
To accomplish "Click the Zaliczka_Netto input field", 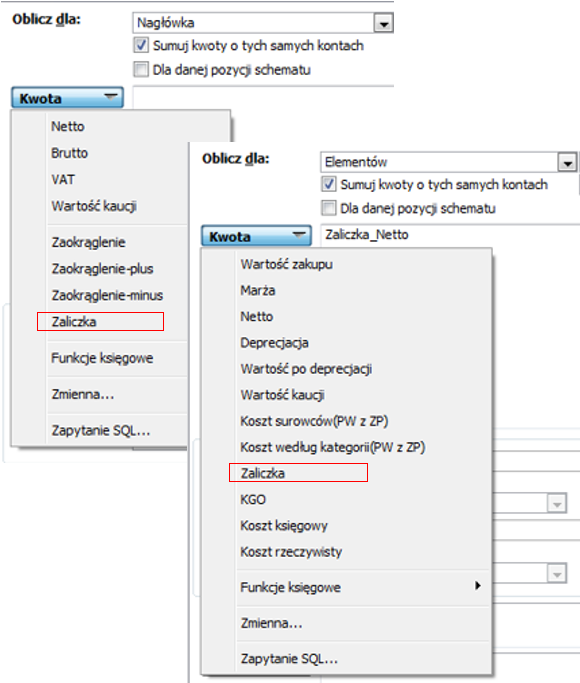I will pyautogui.click(x=450, y=235).
